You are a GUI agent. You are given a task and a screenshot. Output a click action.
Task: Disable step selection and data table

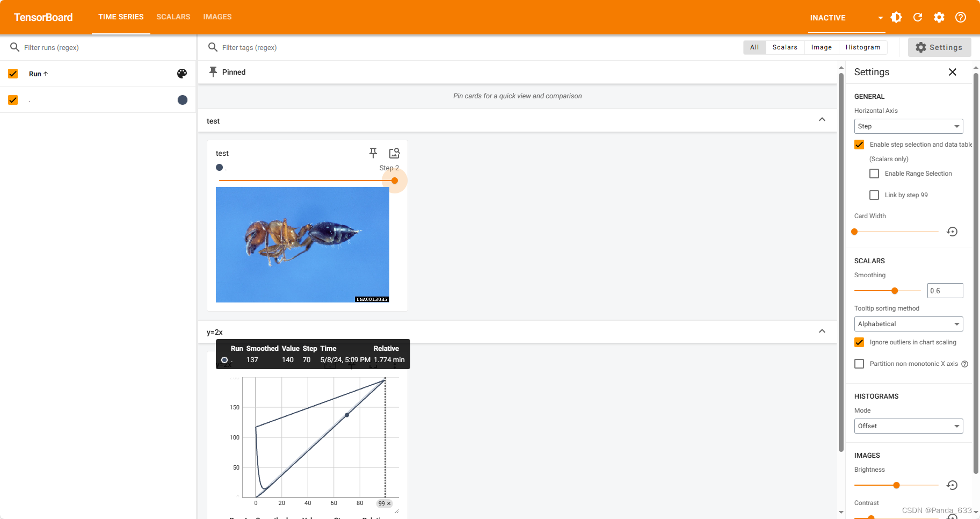tap(859, 145)
